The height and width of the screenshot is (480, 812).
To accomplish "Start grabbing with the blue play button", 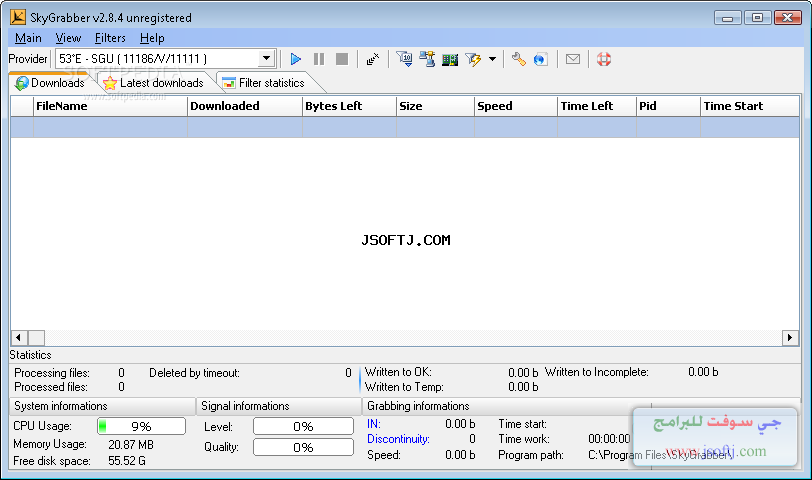I will click(296, 59).
